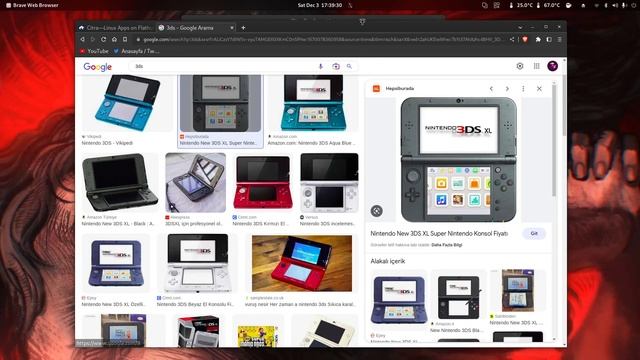Click the CPU temperature indicator 25.0°C
640x360 pixels.
tap(521, 5)
